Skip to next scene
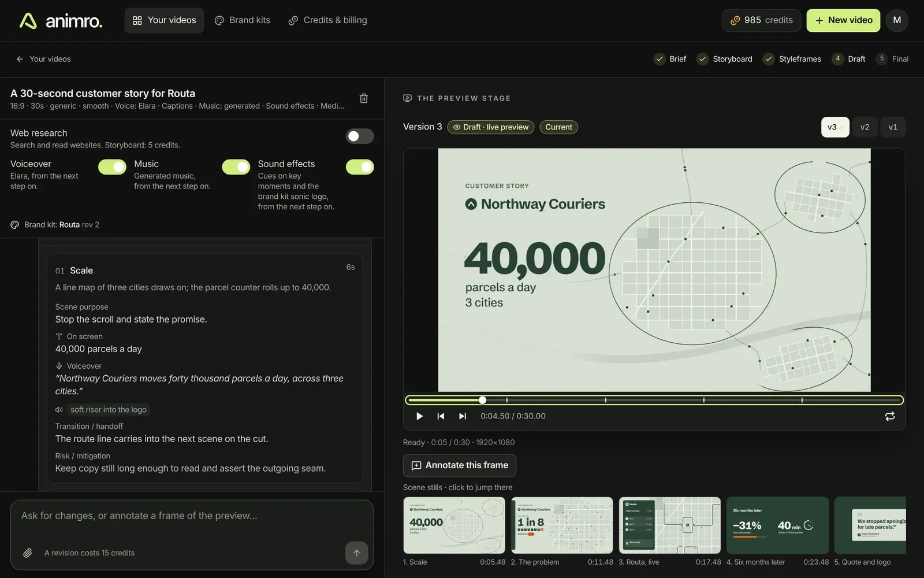The height and width of the screenshot is (578, 924). click(x=463, y=416)
